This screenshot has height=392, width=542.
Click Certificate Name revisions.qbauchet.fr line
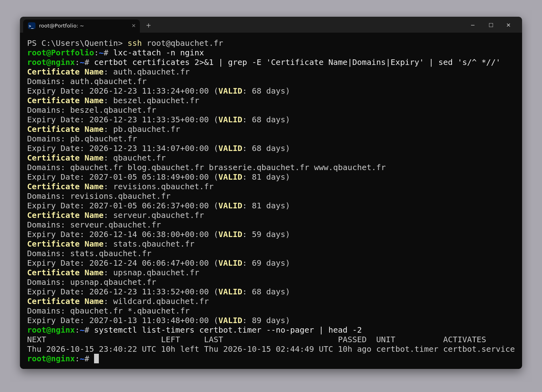tap(120, 186)
